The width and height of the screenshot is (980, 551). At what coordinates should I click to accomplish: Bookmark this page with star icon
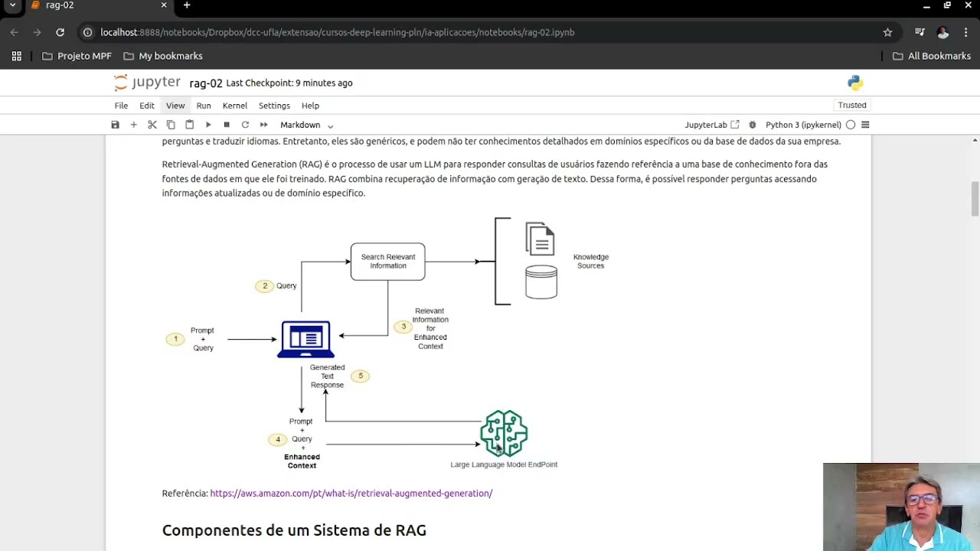887,32
